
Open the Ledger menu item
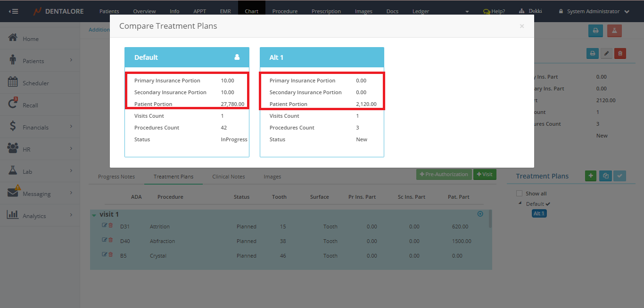(421, 11)
